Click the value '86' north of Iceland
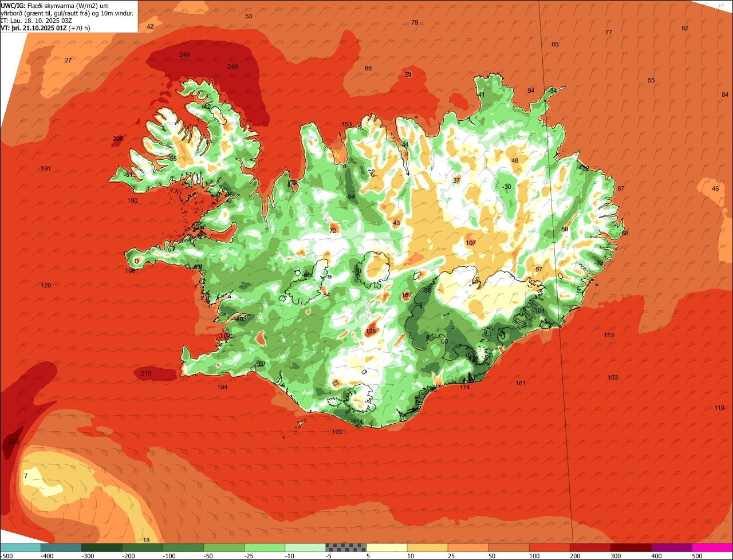Screen dimensions: 733x560 (x=368, y=68)
